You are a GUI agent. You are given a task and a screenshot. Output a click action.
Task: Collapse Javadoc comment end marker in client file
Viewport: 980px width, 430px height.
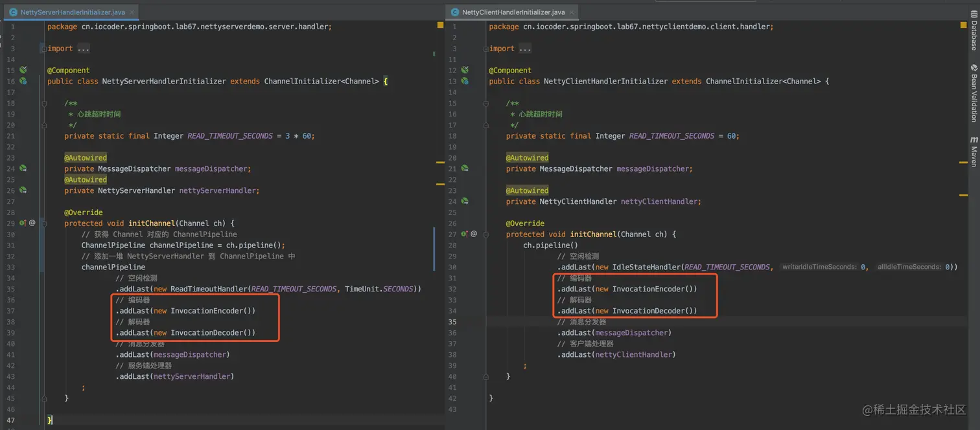[485, 125]
